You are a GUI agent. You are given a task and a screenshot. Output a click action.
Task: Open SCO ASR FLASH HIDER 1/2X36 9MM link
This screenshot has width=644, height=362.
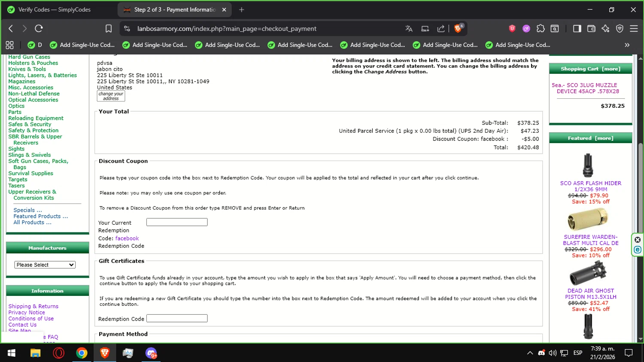(x=591, y=186)
